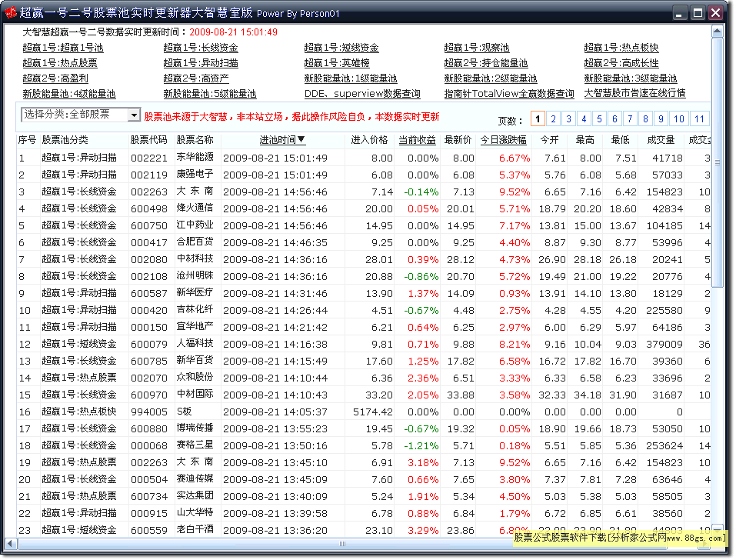Select current page 1 button
This screenshot has height=560, width=736.
(538, 118)
